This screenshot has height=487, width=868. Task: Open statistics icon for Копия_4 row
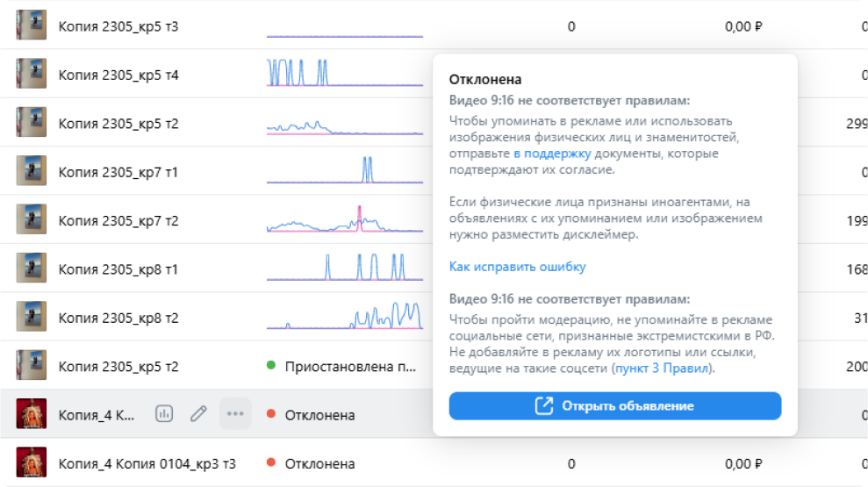pyautogui.click(x=164, y=413)
